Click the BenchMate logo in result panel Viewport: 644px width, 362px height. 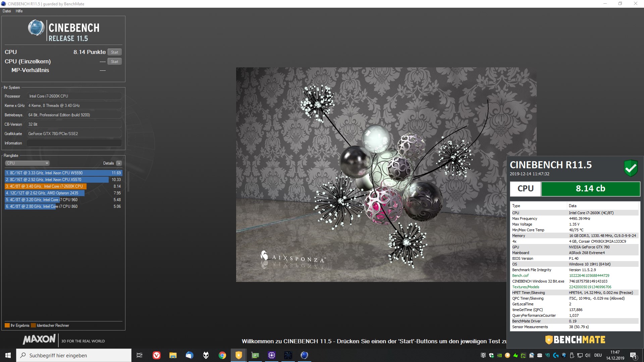575,340
